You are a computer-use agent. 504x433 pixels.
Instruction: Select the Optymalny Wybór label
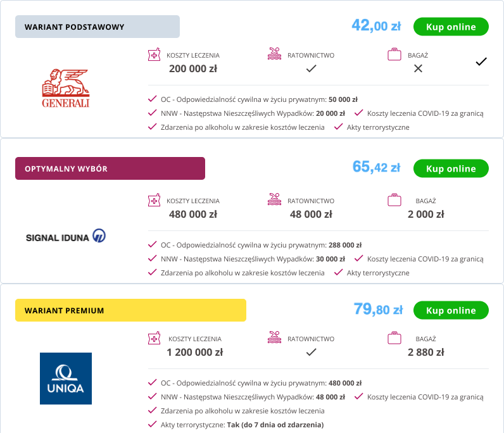tap(110, 168)
